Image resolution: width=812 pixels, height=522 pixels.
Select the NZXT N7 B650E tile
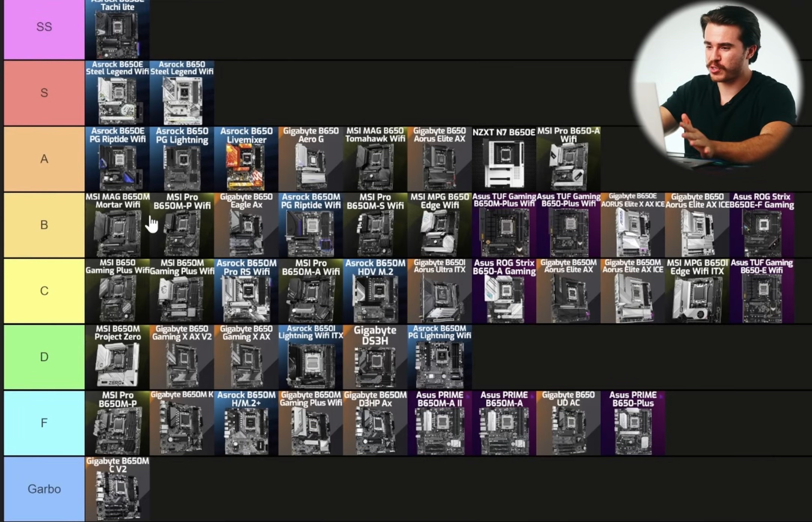pos(504,159)
